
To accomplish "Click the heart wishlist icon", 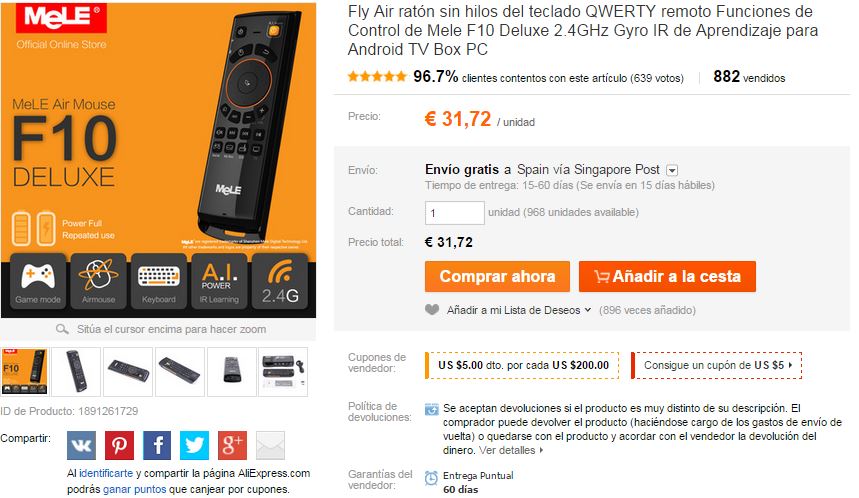I will click(432, 310).
